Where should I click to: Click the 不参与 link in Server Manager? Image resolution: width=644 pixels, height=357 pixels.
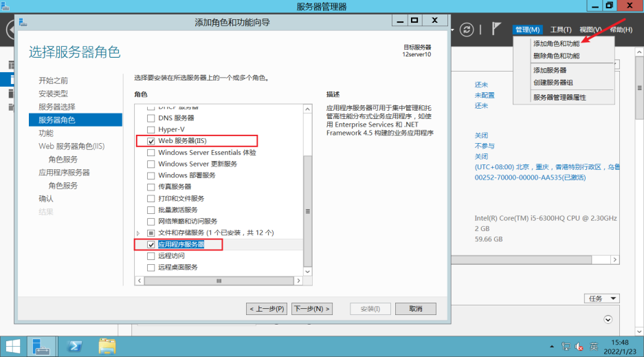tap(485, 147)
